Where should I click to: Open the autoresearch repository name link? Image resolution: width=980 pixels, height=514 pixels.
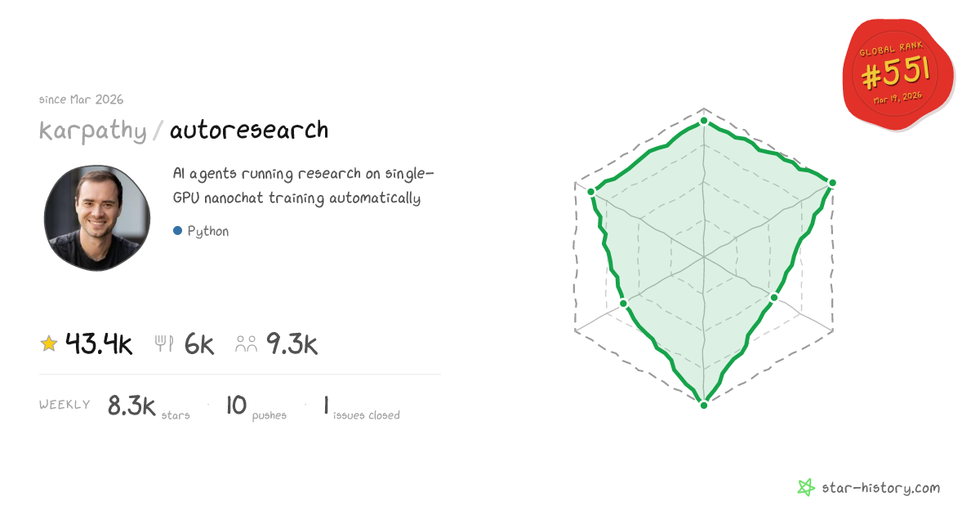(x=249, y=130)
